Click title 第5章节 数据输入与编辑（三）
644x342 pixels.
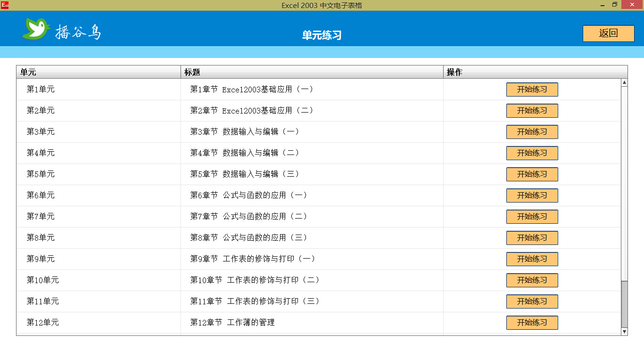245,174
